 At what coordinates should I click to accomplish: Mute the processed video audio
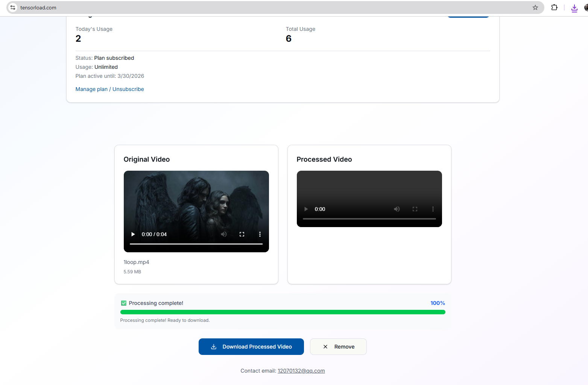[397, 209]
